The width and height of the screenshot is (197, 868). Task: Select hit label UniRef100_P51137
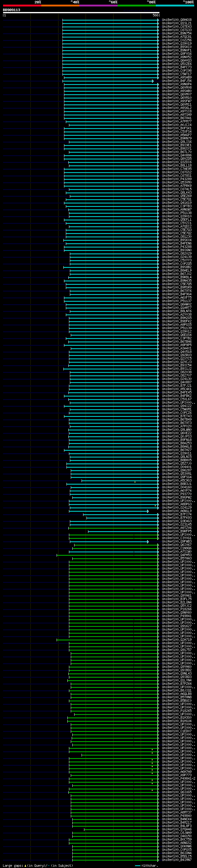pyautogui.click(x=177, y=301)
